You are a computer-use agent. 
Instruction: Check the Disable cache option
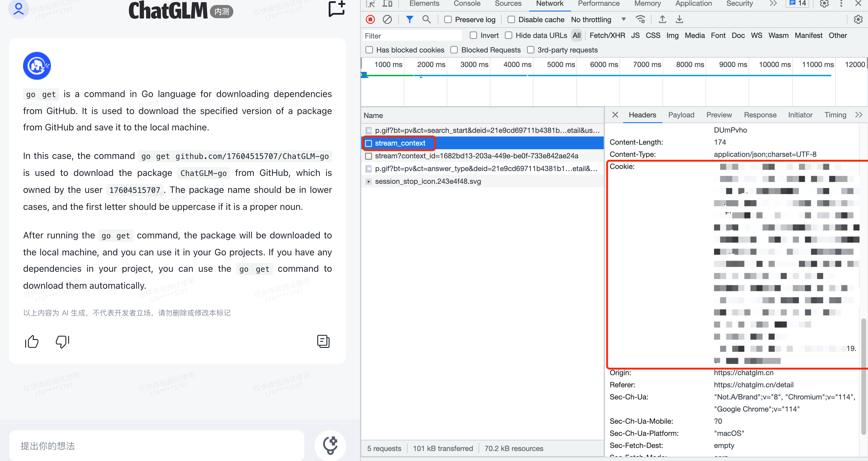(511, 19)
